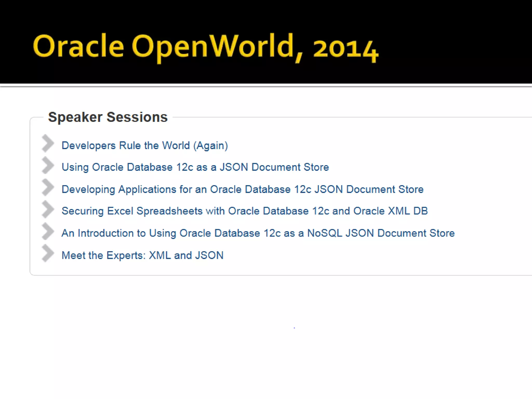The image size is (532, 399).
Task: Open Developing Applications for JSON Document Store link
Action: pyautogui.click(x=242, y=189)
